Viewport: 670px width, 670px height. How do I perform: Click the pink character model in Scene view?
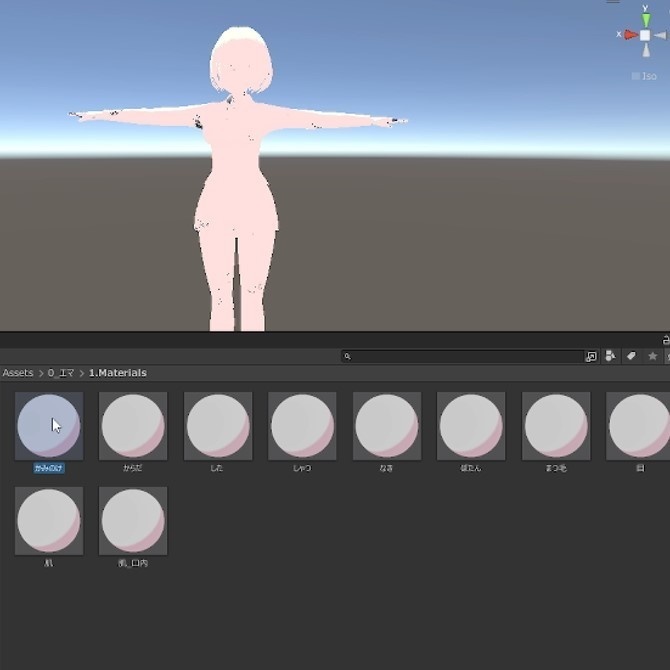236,179
